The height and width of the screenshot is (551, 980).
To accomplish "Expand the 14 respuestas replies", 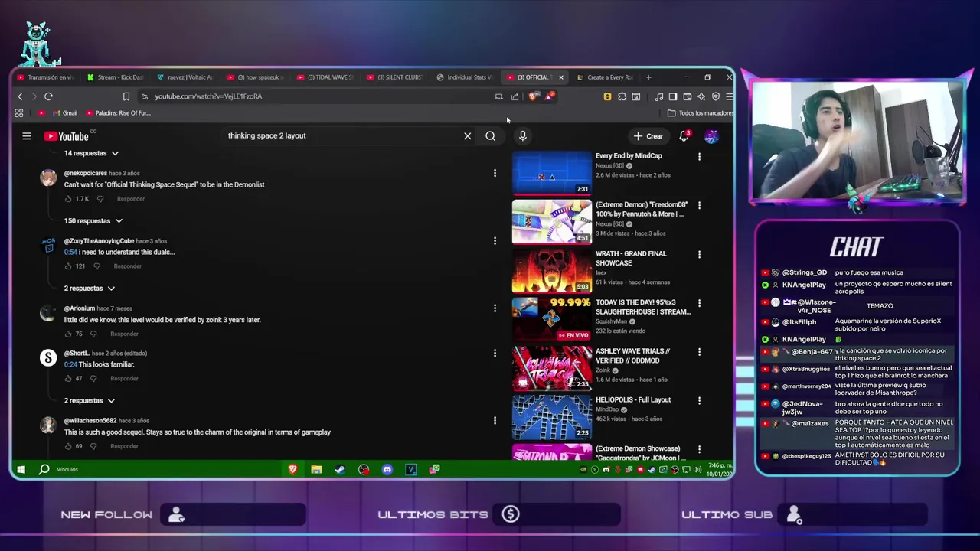I will [x=91, y=153].
